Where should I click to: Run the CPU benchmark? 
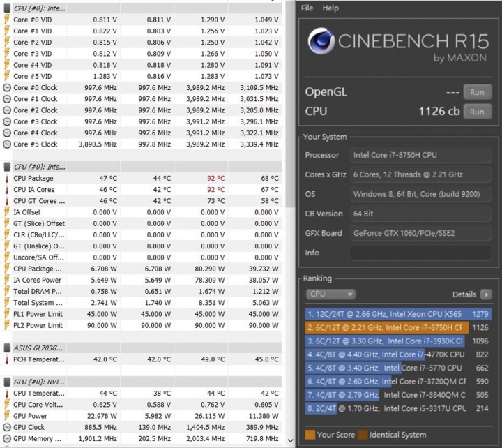coord(478,112)
